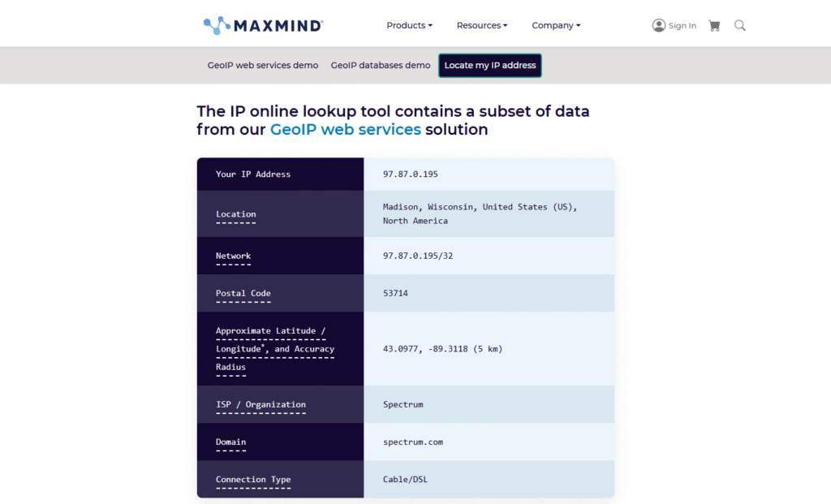Image resolution: width=831 pixels, height=504 pixels.
Task: Click the Postal Code label
Action: [243, 293]
